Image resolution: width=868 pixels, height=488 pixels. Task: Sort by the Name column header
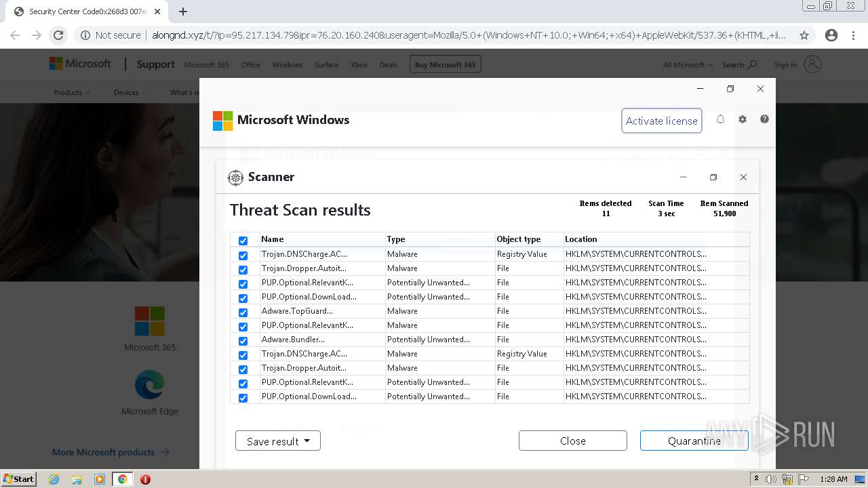[x=322, y=239]
